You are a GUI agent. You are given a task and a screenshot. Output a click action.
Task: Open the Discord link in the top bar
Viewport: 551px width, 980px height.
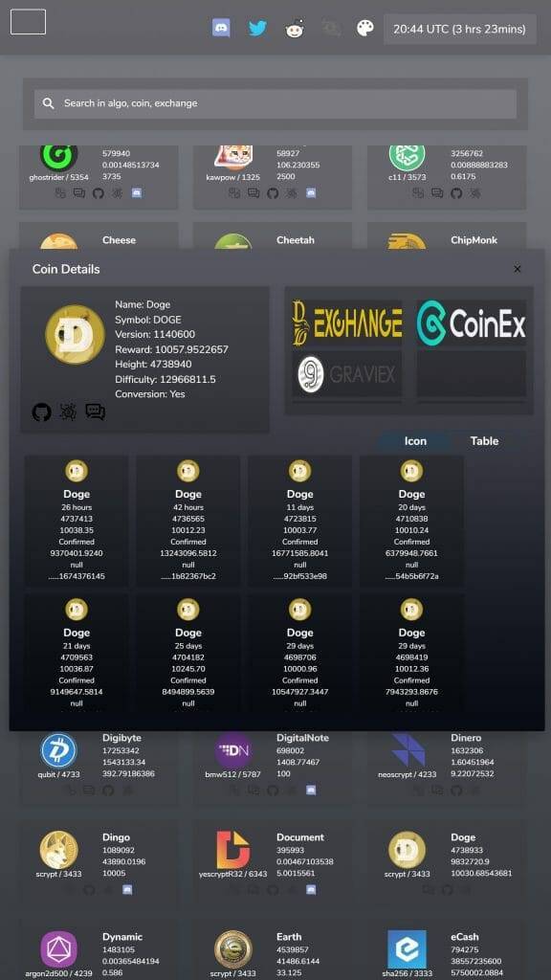click(221, 28)
